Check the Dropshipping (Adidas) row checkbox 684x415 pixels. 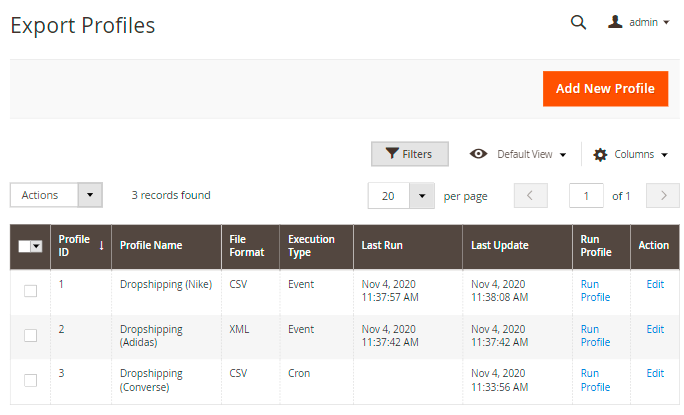[30, 335]
